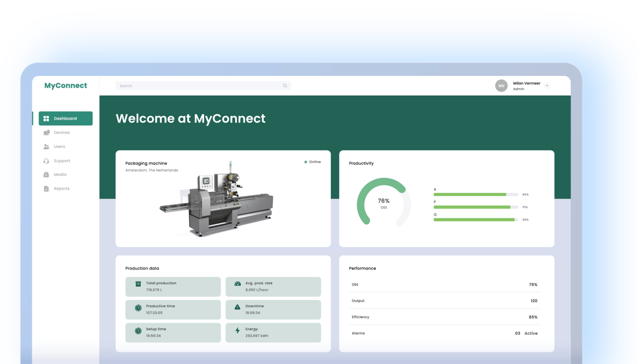The height and width of the screenshot is (364, 638).
Task: Click the Dashboard grid icon in sidebar
Action: pos(46,118)
